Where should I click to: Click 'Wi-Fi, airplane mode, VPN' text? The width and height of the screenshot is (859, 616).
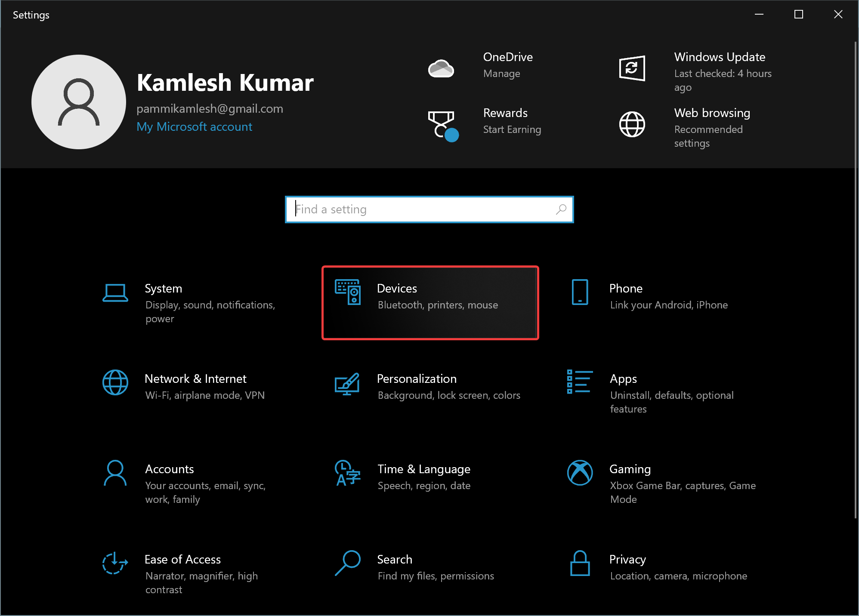point(205,395)
